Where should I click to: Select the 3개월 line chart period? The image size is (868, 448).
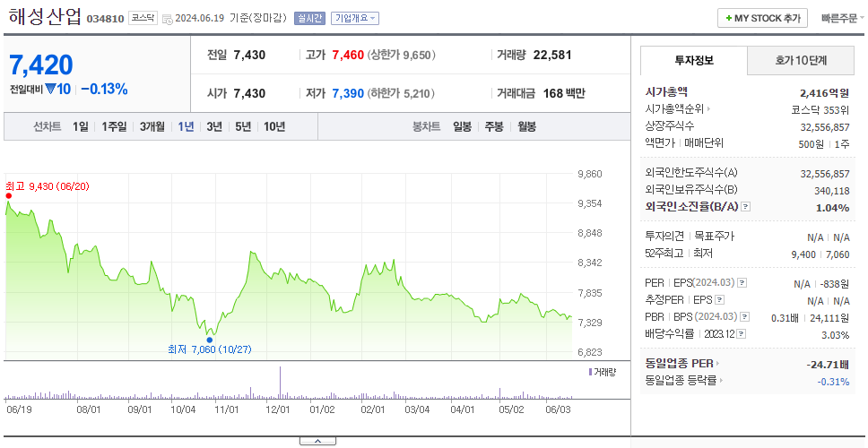pos(152,126)
